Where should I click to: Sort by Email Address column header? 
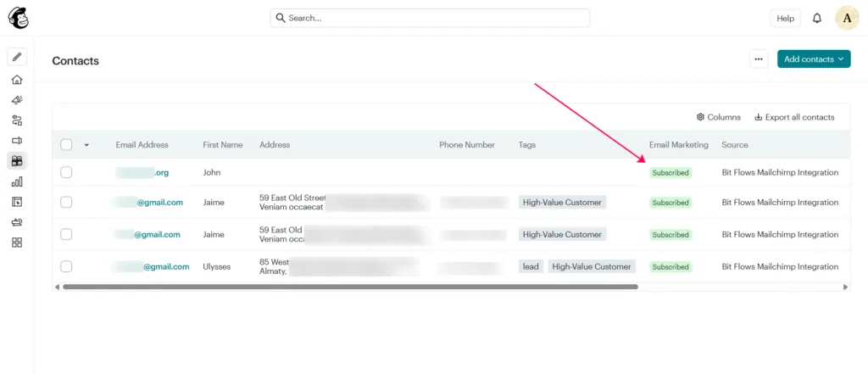pos(142,145)
